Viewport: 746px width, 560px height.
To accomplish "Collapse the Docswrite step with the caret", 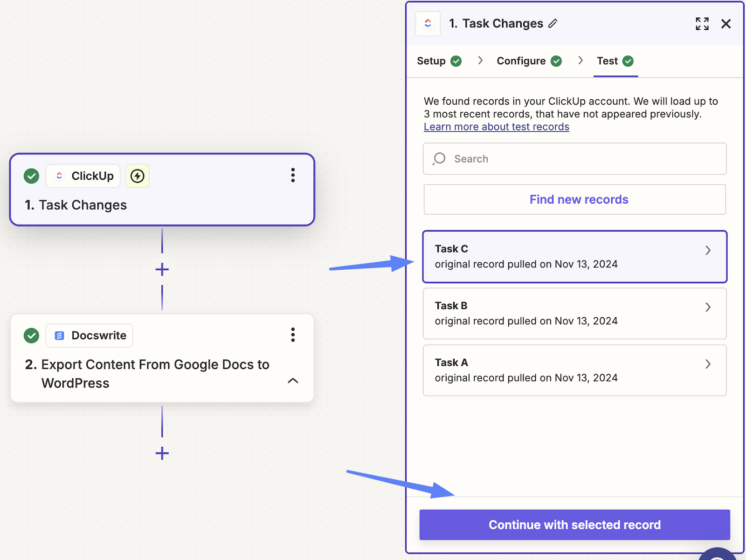I will [x=293, y=381].
